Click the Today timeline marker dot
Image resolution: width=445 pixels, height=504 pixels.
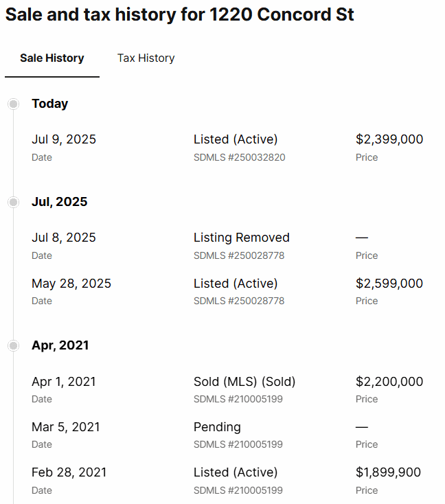(13, 104)
